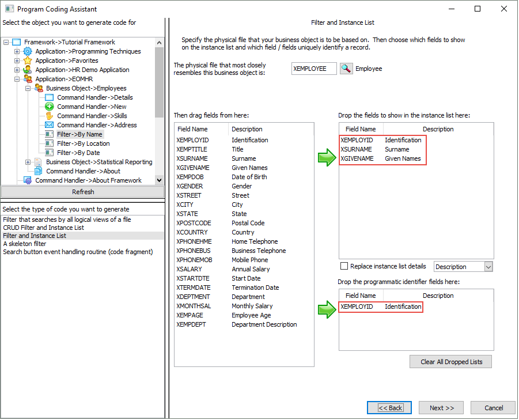Select Filter and Instance List code type

point(83,236)
